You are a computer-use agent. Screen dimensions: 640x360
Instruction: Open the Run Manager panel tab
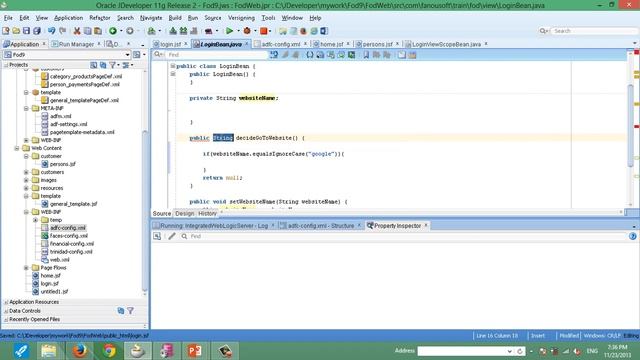(x=76, y=44)
